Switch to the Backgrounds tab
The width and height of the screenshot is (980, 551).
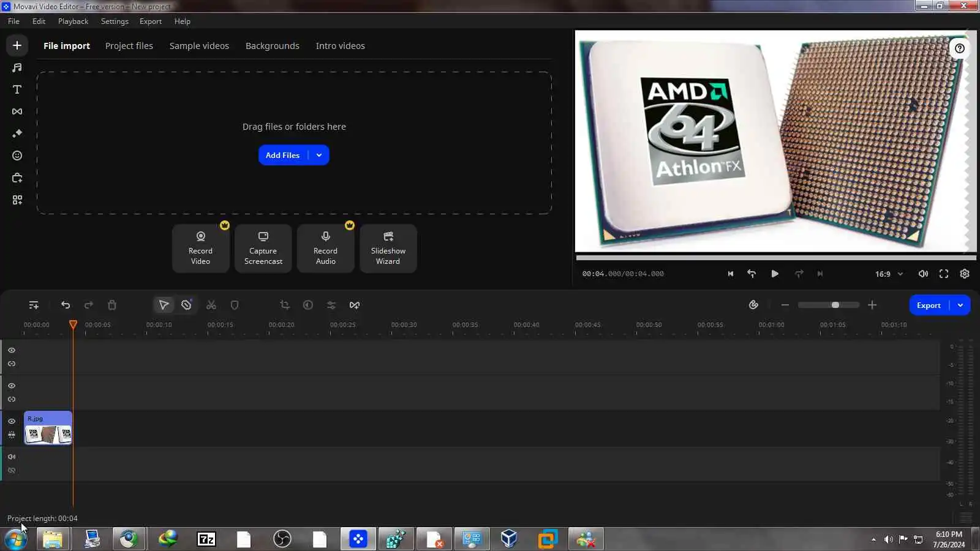click(x=273, y=46)
